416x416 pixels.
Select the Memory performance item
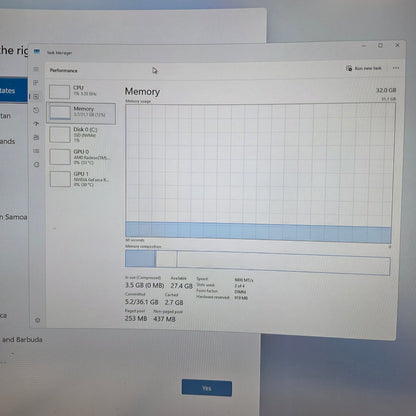[81, 113]
